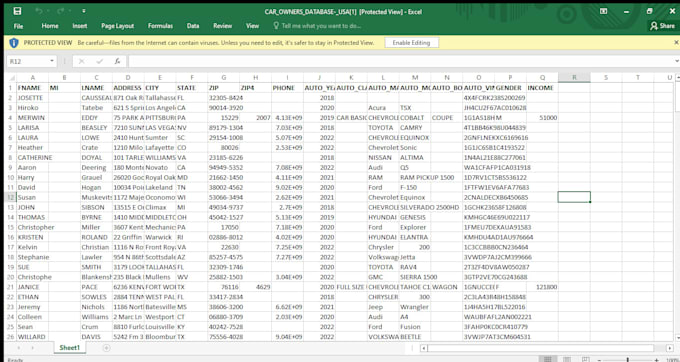Screen dimensions: 680x362
Task: Click the Redo arrow in title bar
Action: (60, 11)
